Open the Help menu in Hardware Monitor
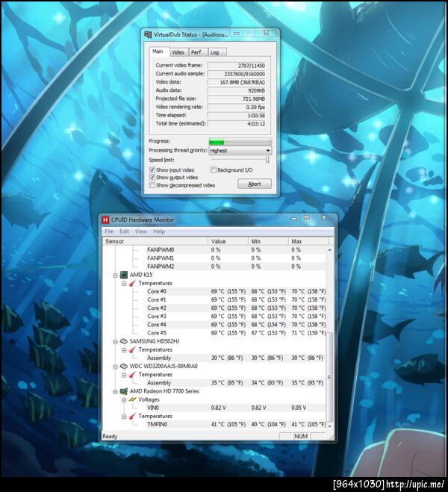This screenshot has height=492, width=448. point(159,231)
